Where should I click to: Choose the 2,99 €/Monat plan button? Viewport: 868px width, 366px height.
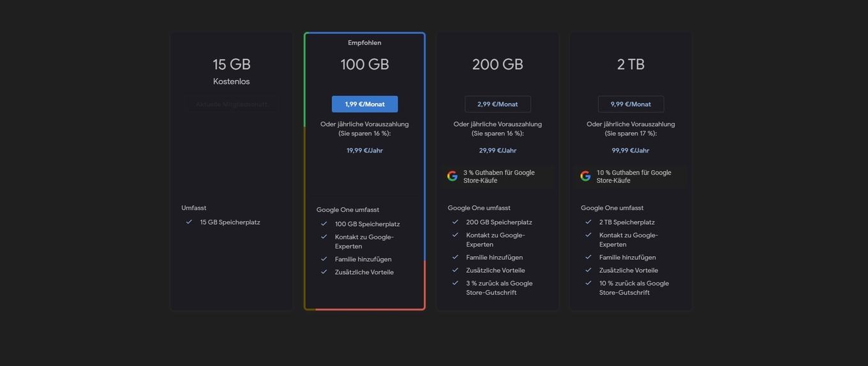click(x=498, y=104)
